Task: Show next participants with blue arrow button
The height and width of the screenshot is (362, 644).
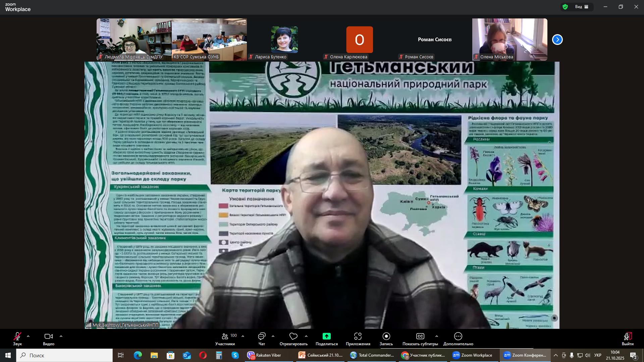Action: tap(557, 40)
